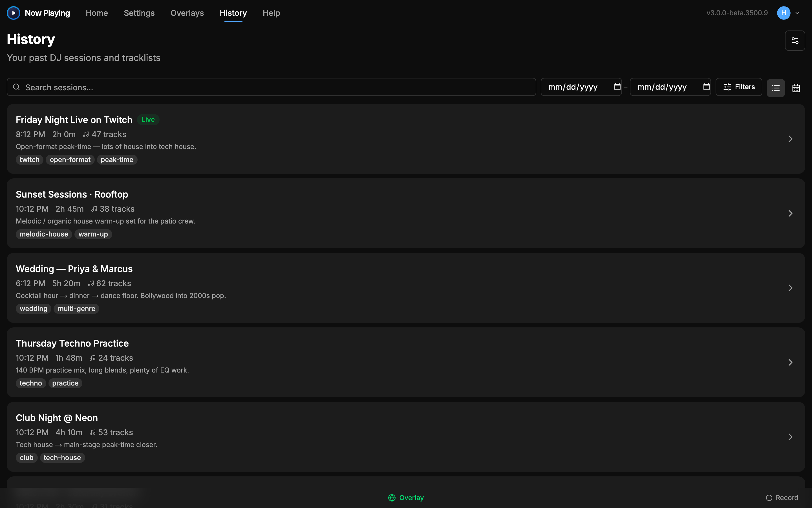Select the History tab
Screen dimensions: 812x508
233,13
